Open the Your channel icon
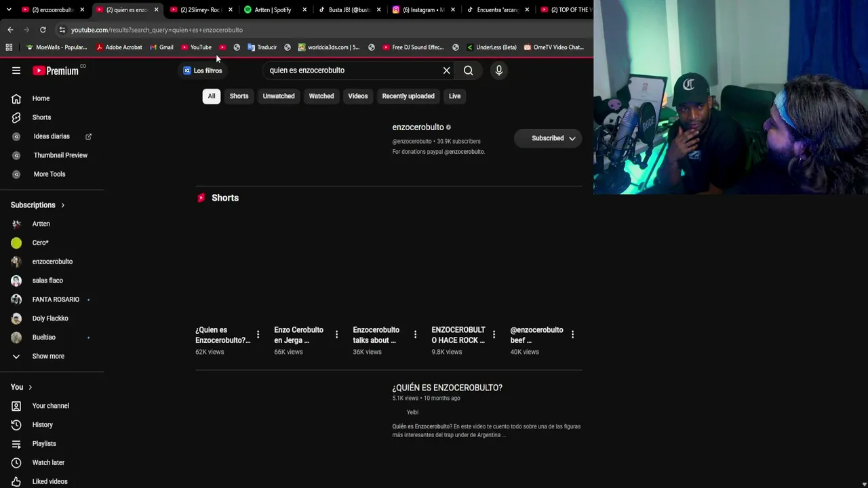Viewport: 868px width, 488px height. click(16, 406)
